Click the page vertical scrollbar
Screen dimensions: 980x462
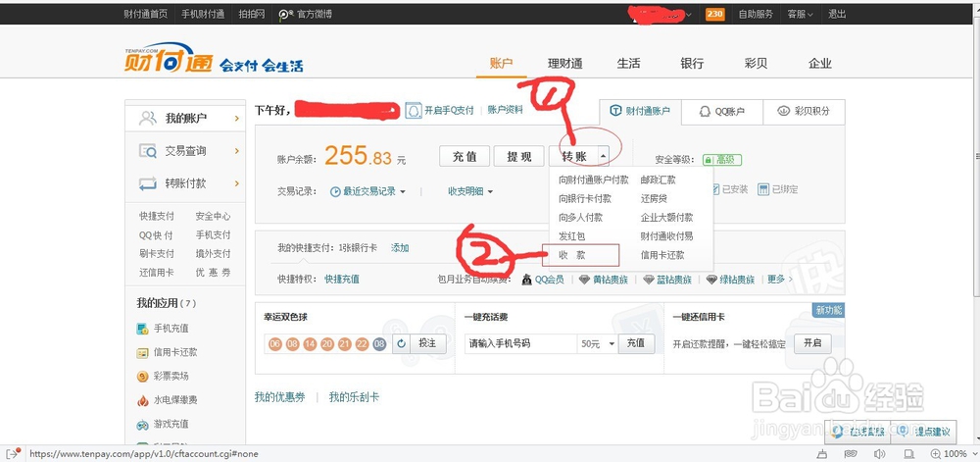976,156
